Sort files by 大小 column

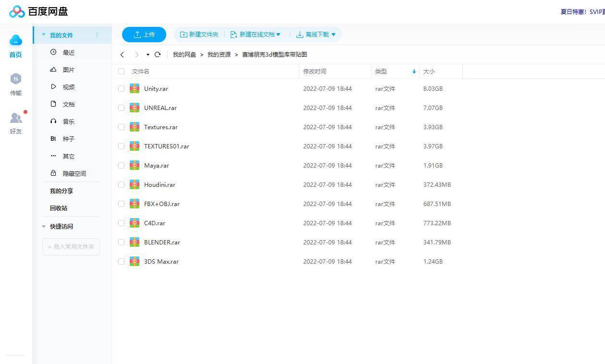pyautogui.click(x=429, y=72)
